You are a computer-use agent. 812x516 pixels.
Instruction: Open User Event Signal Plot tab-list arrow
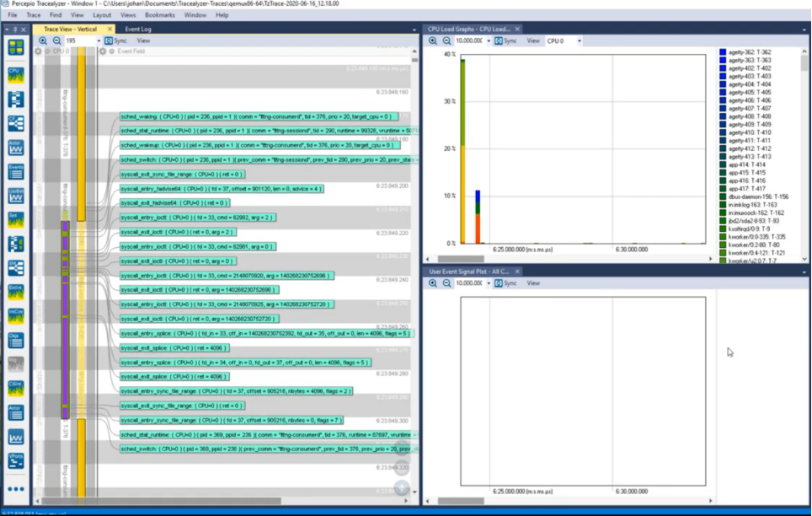[x=804, y=271]
